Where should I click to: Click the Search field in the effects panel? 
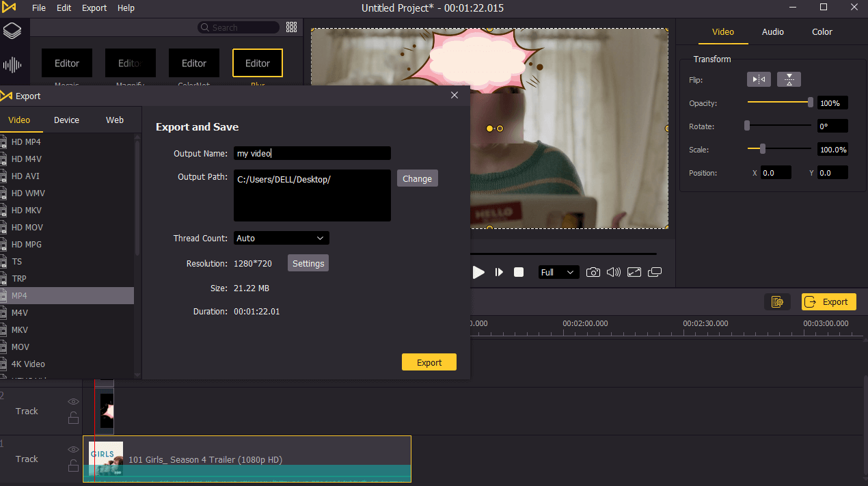(238, 27)
